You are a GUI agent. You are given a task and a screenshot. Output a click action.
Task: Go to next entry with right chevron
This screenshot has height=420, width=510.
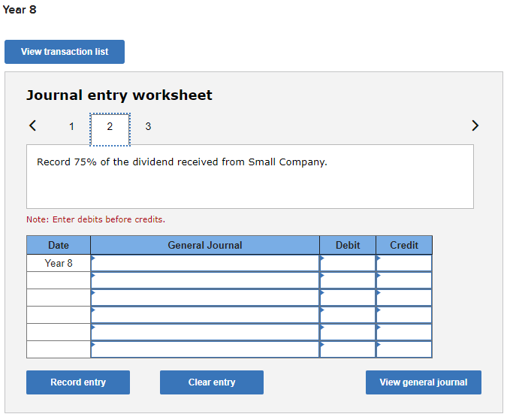[475, 125]
